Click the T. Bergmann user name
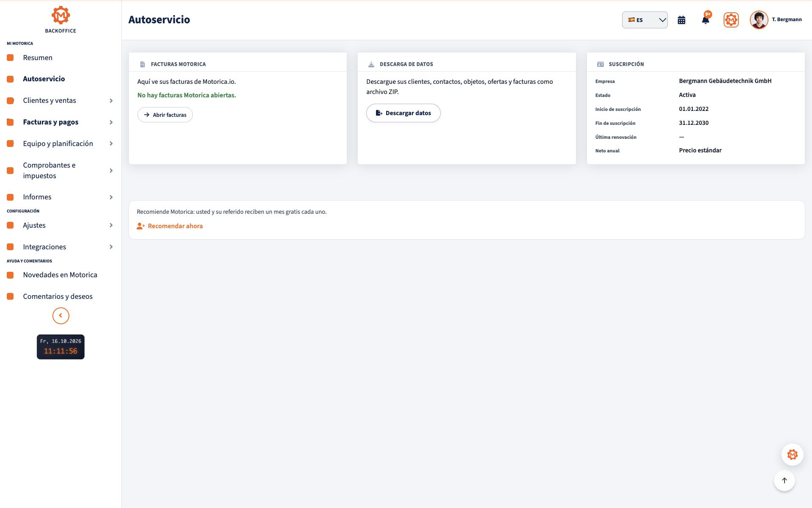Image resolution: width=812 pixels, height=508 pixels. pos(787,19)
